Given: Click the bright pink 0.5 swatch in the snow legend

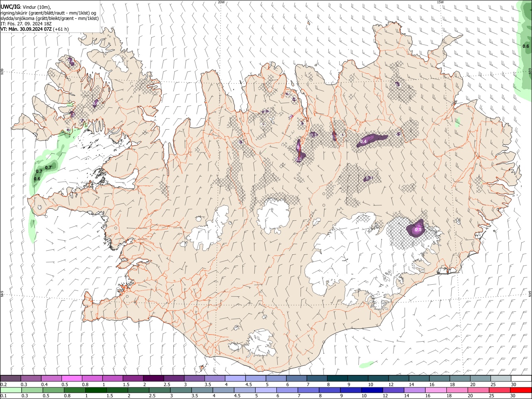Looking at the screenshot, I should coord(71,379).
